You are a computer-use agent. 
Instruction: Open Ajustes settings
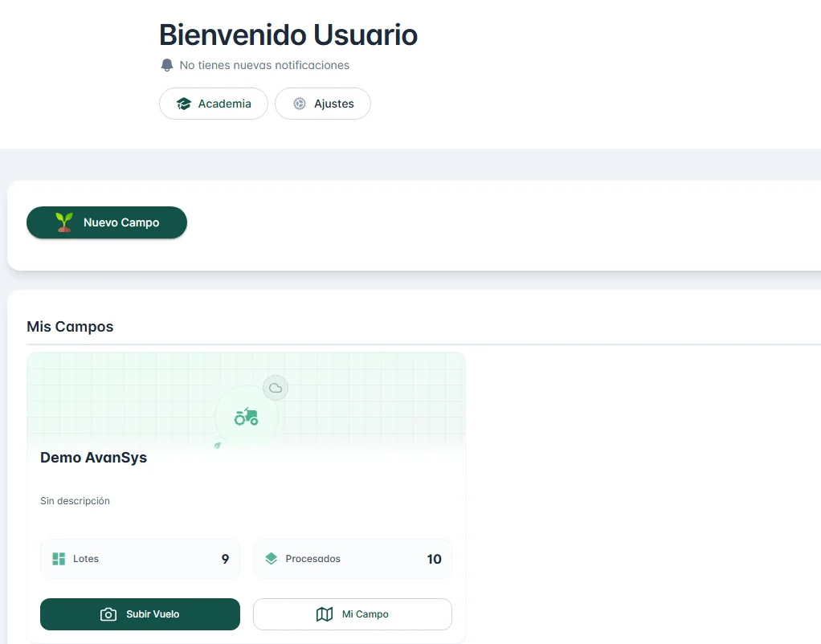coord(323,104)
